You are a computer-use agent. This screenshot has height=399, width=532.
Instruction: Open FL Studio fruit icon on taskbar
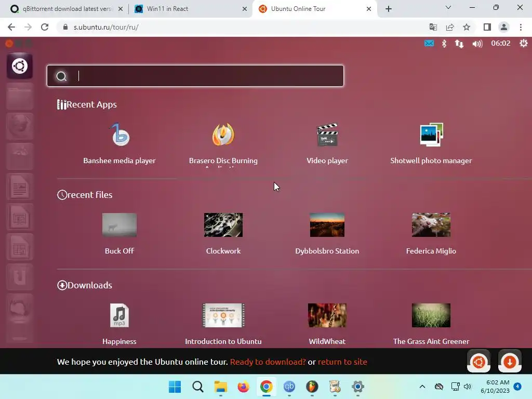(x=312, y=387)
